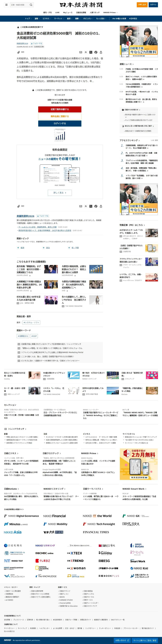Open the NIKKEI Digital Governance logo
Image resolution: width=162 pixels, height=644 pixels.
click(22, 516)
